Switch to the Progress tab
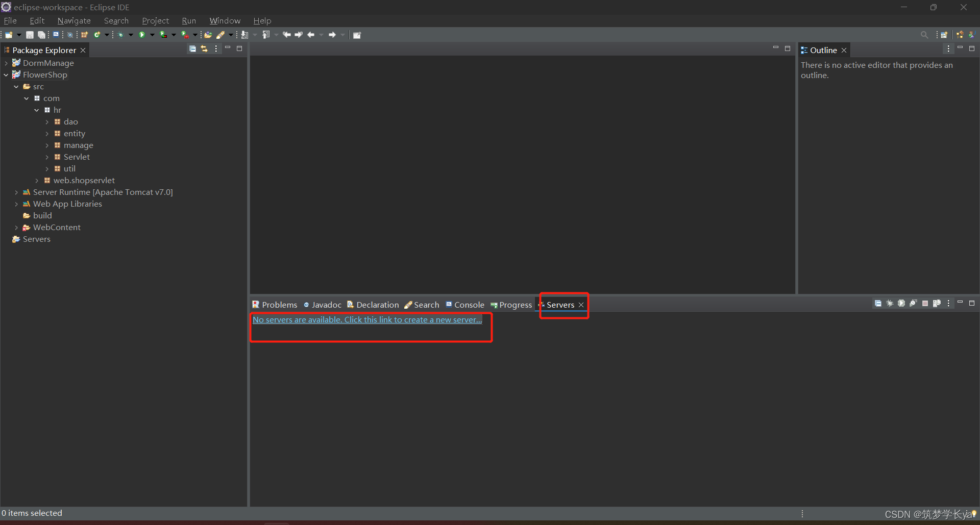The width and height of the screenshot is (980, 525). tap(511, 305)
